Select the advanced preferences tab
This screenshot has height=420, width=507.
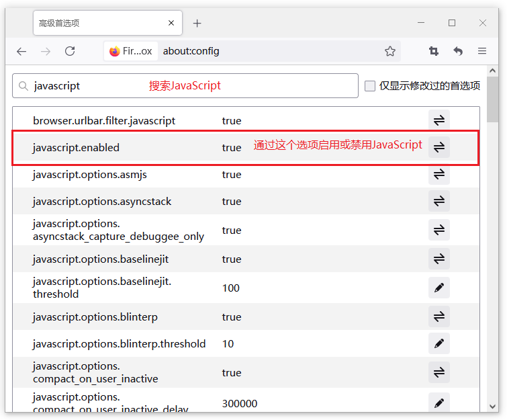tap(97, 23)
